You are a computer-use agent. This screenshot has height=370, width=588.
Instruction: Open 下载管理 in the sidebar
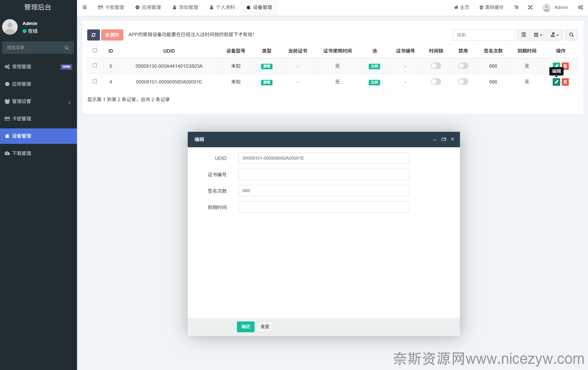tap(38, 153)
